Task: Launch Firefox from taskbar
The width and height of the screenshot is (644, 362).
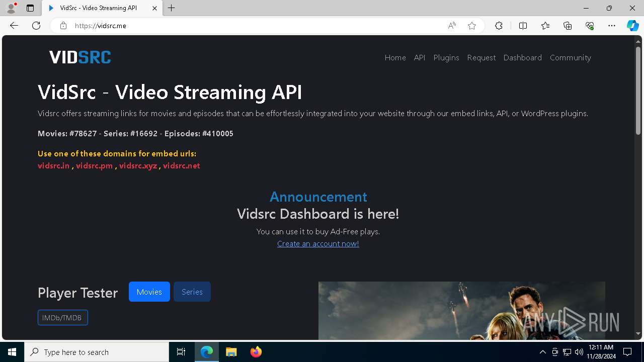Action: pyautogui.click(x=256, y=352)
